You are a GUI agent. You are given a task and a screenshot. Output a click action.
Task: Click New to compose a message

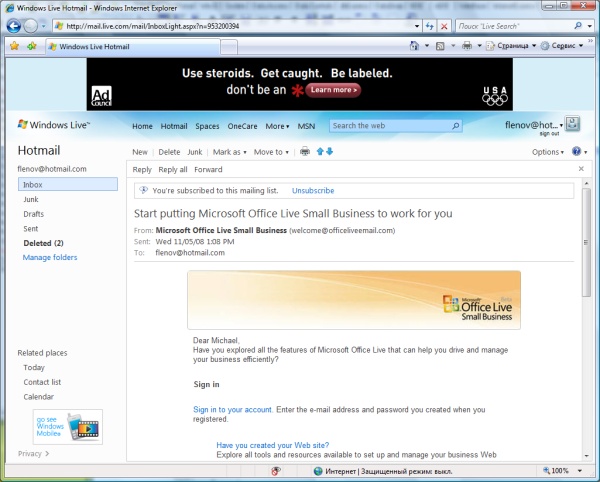pos(140,152)
